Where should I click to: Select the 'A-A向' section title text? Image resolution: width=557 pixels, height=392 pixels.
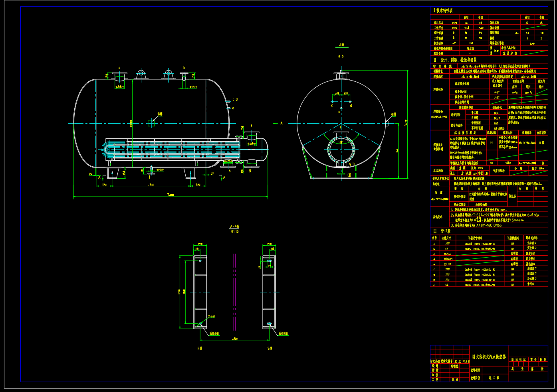click(x=235, y=227)
